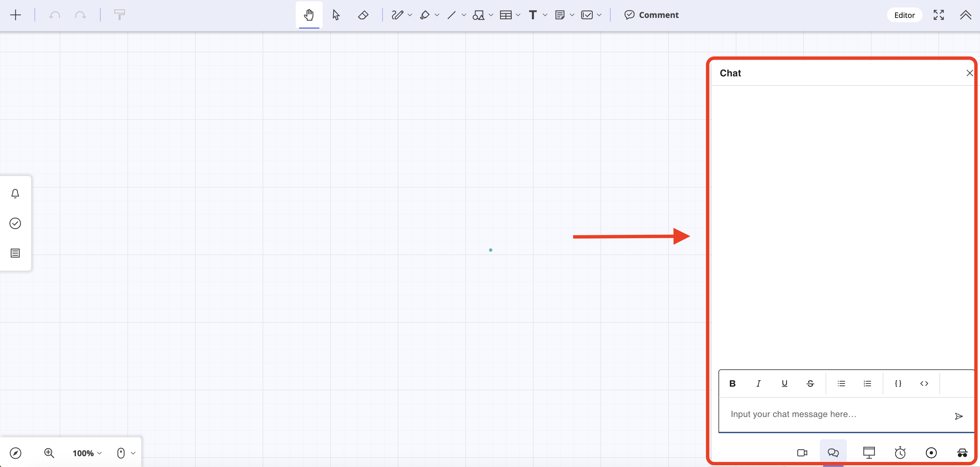Toggle italic in chat editor

coord(758,383)
